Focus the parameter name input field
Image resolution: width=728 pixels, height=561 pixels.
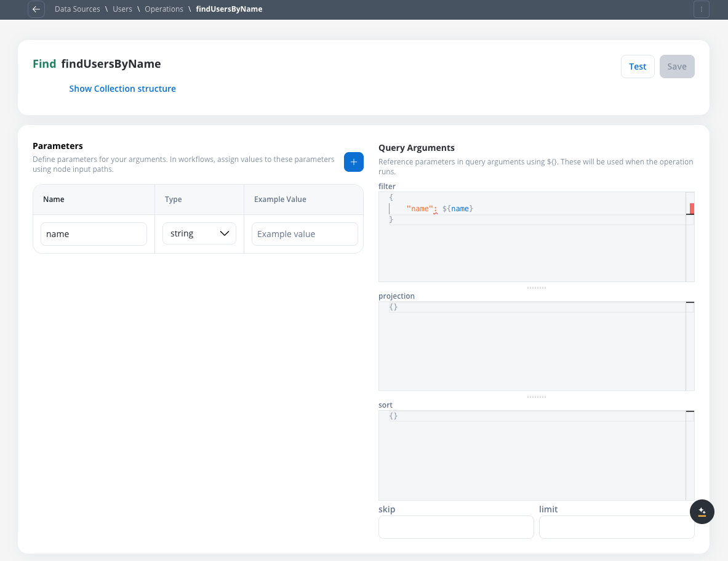pos(94,234)
